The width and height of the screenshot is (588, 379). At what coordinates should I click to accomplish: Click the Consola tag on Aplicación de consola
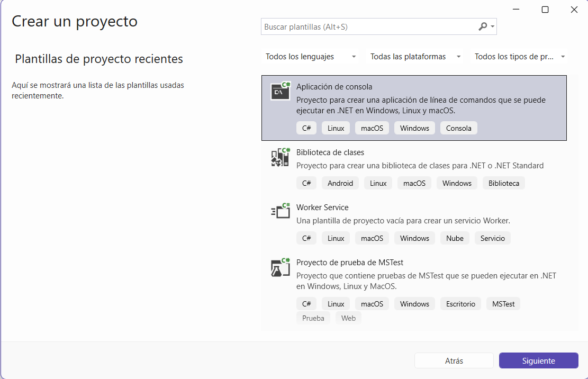coord(458,128)
